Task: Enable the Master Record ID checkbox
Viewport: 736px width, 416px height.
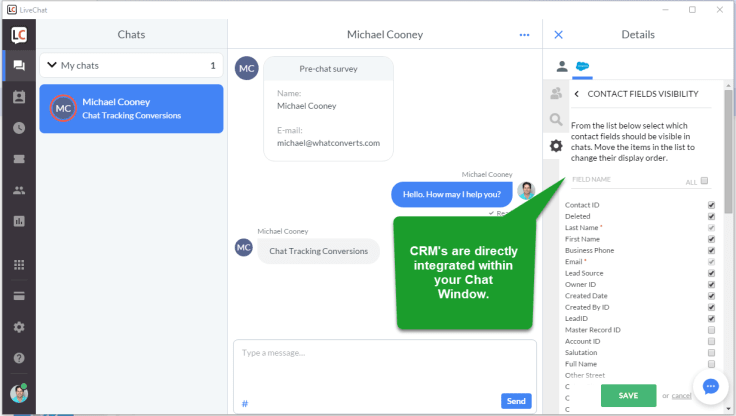Action: pos(711,330)
